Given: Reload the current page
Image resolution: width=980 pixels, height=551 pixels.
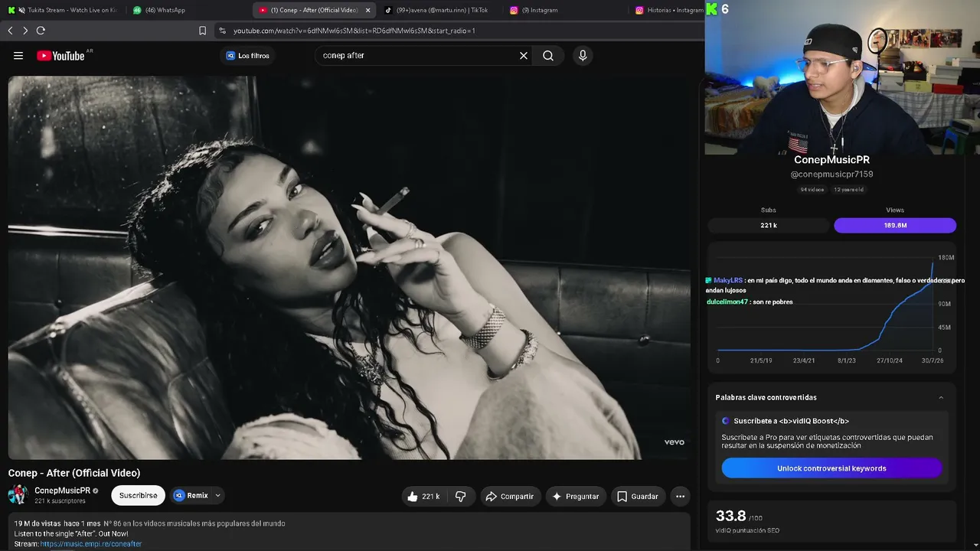Looking at the screenshot, I should [x=41, y=31].
